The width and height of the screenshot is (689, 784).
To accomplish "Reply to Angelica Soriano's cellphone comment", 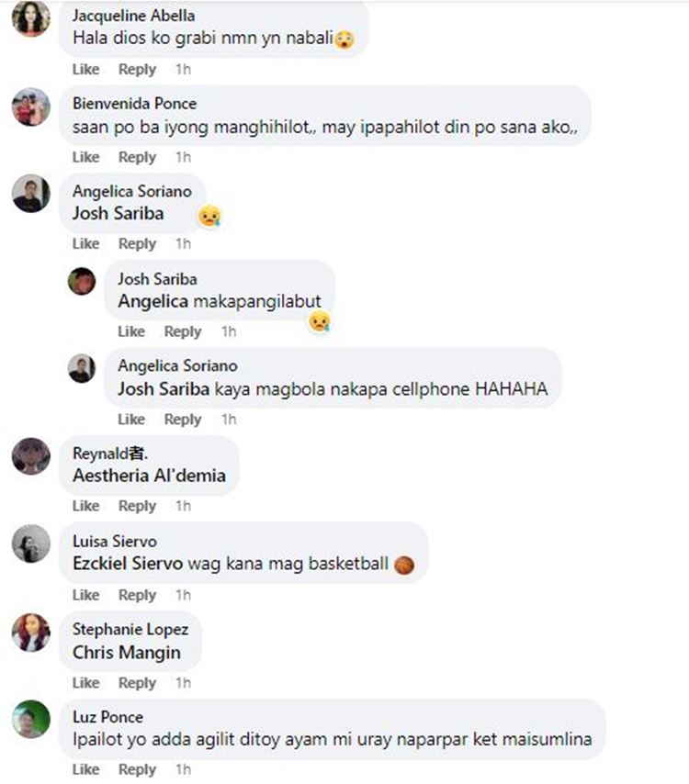I will [183, 419].
